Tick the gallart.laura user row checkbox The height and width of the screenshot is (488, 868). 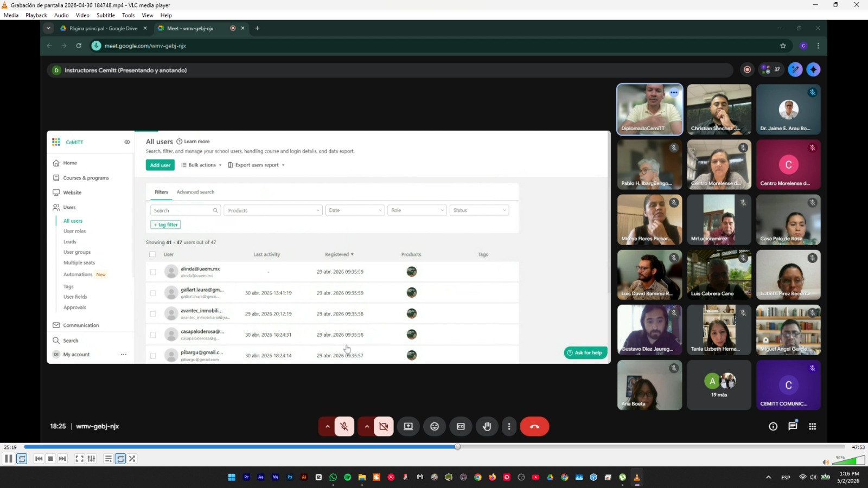[153, 293]
